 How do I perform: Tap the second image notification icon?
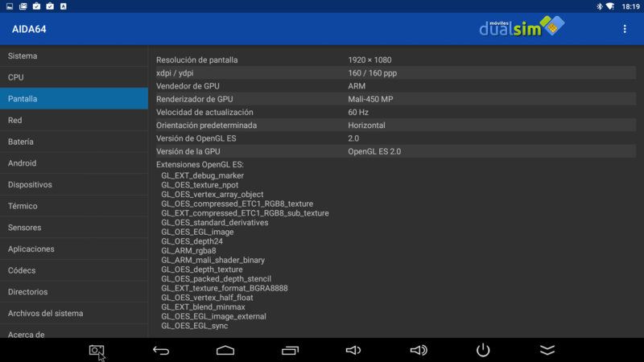[23, 6]
